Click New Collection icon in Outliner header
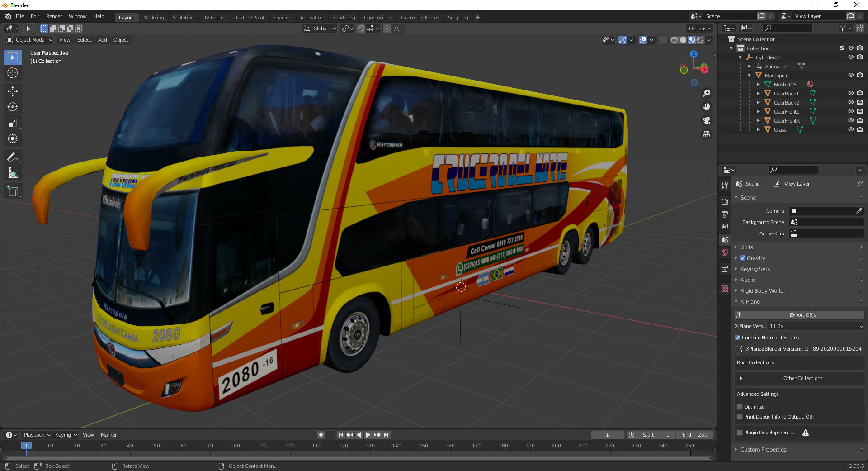This screenshot has width=868, height=471. (859, 28)
